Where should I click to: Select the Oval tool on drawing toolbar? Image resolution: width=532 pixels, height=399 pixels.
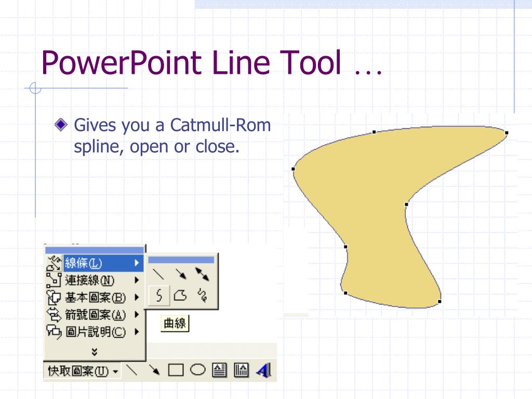pos(197,370)
